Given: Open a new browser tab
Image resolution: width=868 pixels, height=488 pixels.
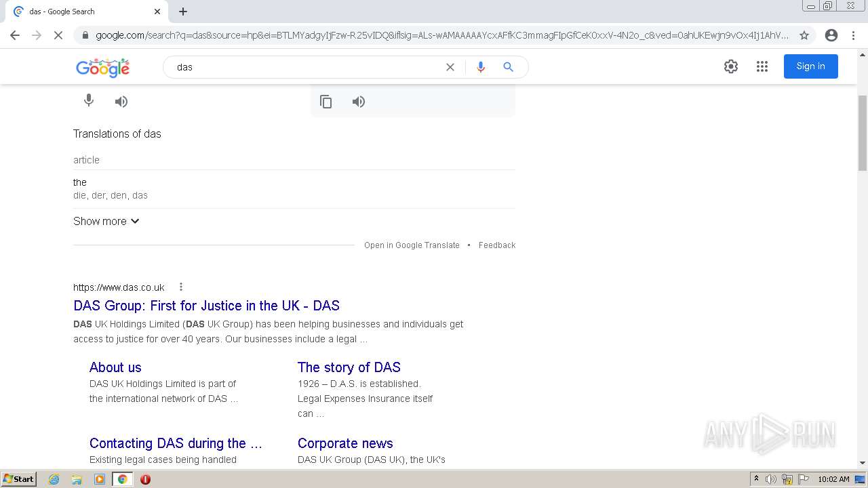Looking at the screenshot, I should click(183, 12).
